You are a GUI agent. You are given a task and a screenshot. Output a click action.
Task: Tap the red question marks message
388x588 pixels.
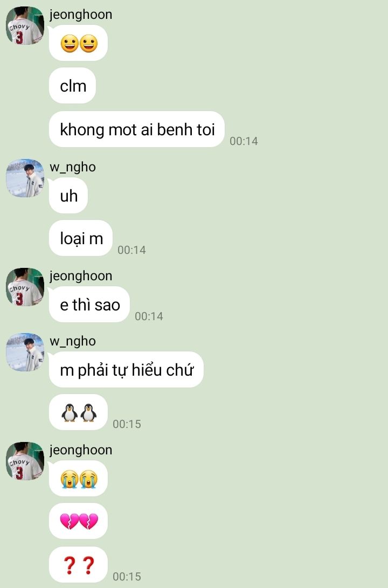pyautogui.click(x=78, y=565)
